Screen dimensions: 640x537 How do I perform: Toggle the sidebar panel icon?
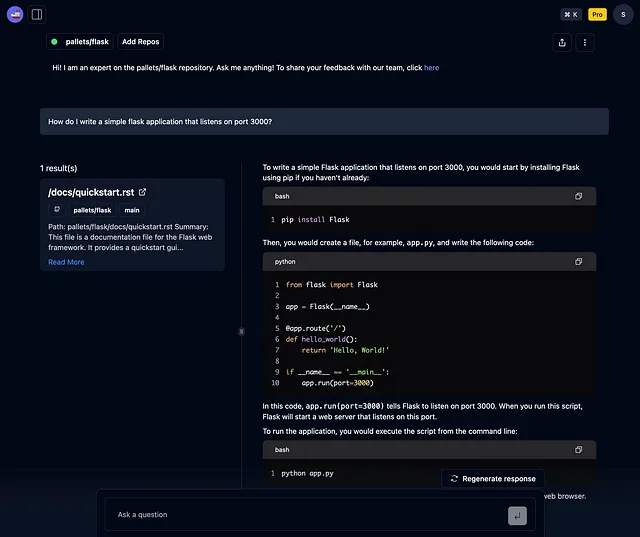[37, 14]
